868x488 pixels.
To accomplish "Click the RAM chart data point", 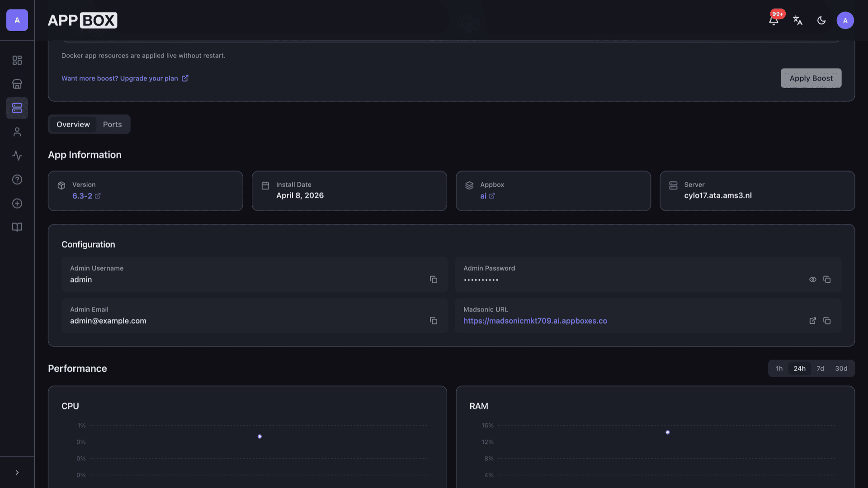I will 668,432.
